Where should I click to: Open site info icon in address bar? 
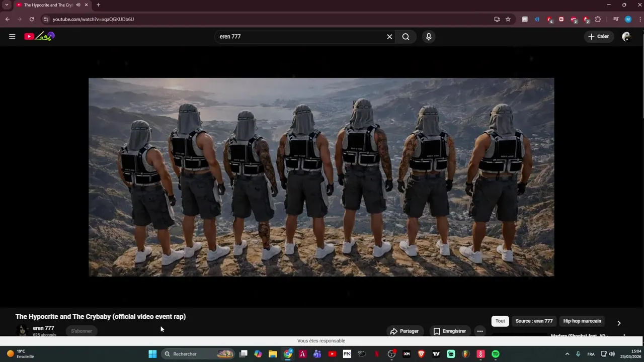(46, 19)
